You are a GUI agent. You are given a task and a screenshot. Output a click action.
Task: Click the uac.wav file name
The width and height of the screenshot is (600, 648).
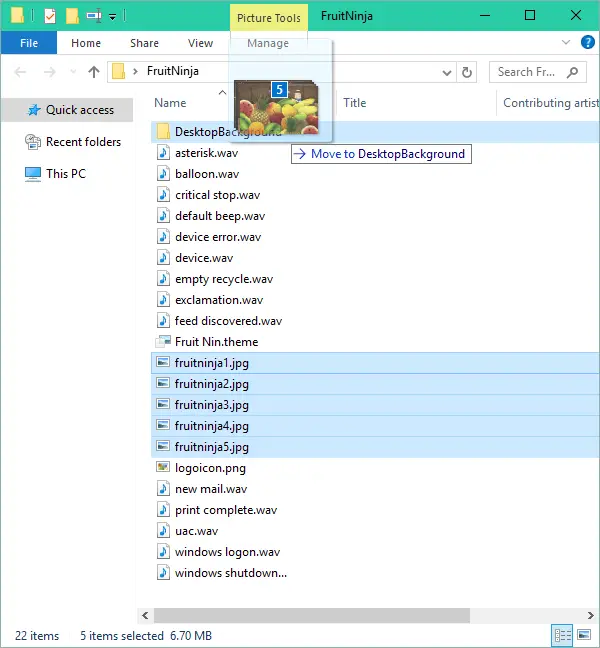click(196, 531)
